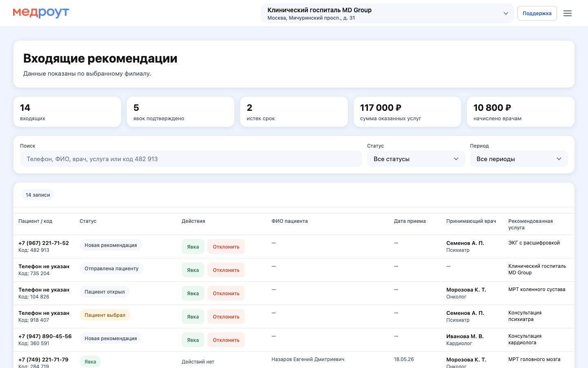Click the 14 входящих stat card
Image resolution: width=588 pixels, height=368 pixels.
click(x=67, y=112)
